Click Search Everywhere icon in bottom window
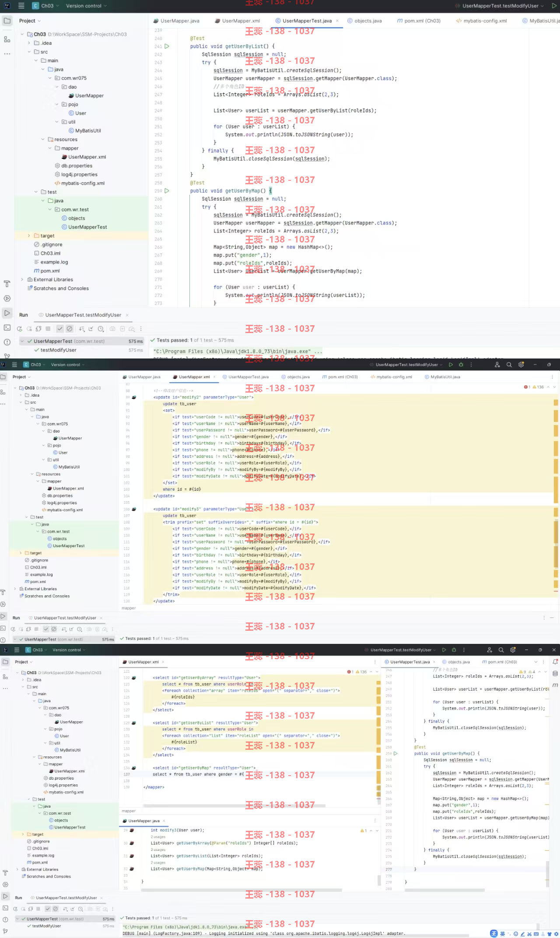The image size is (560, 938). tap(501, 650)
